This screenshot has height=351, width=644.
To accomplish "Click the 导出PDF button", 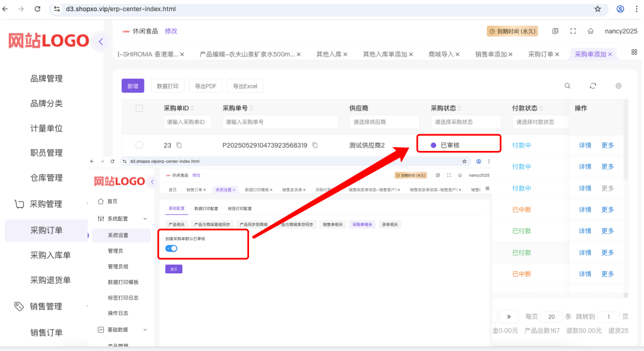I will (x=206, y=86).
